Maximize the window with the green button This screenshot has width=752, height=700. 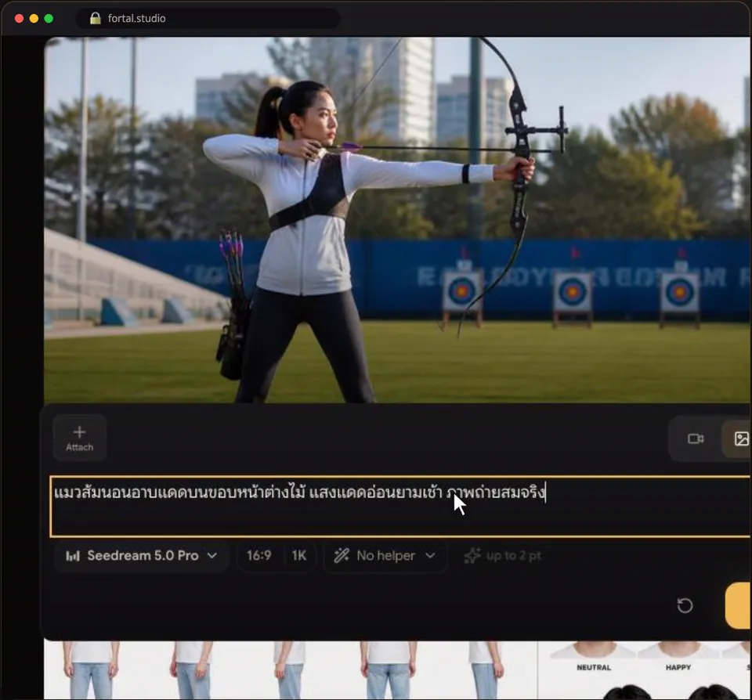49,18
